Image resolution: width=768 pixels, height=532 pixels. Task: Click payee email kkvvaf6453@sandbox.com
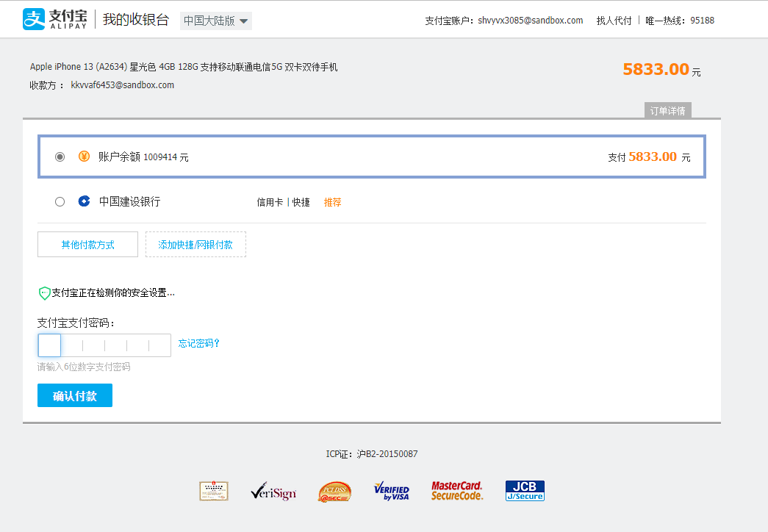123,85
